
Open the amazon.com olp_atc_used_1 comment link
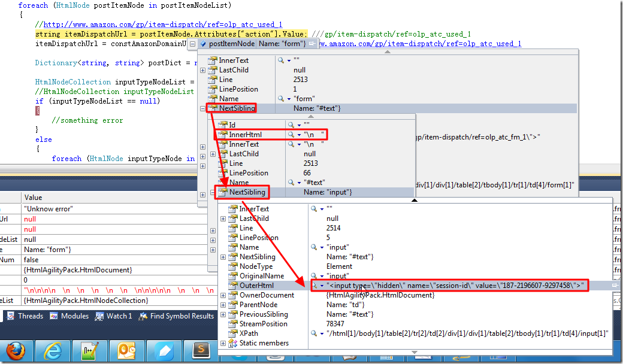point(163,25)
